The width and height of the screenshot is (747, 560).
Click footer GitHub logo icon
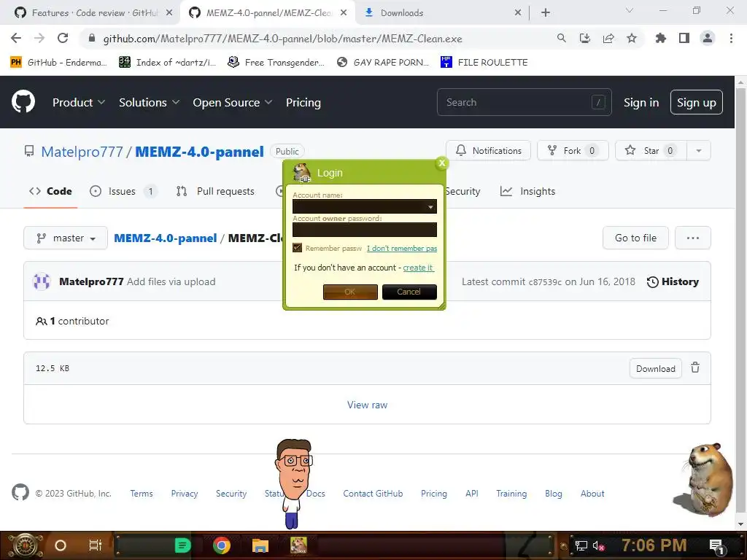20,492
